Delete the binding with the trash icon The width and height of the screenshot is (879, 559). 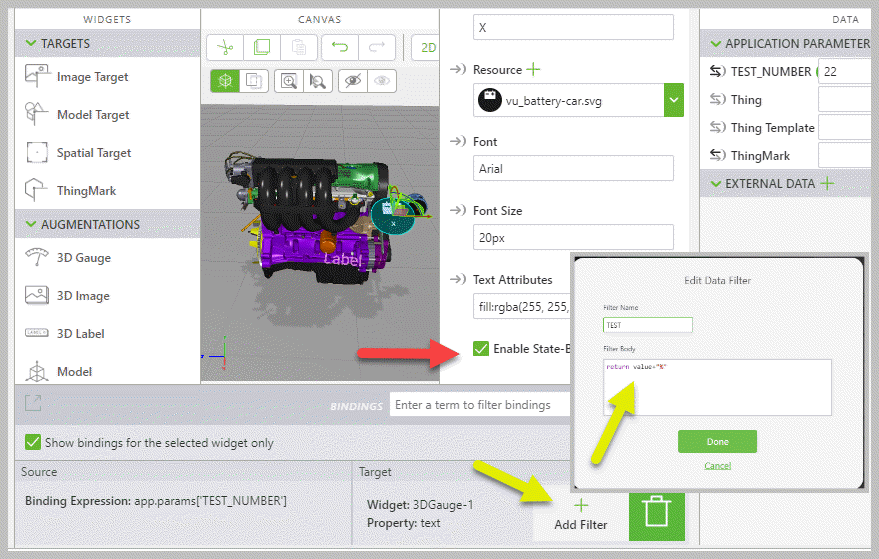(656, 514)
